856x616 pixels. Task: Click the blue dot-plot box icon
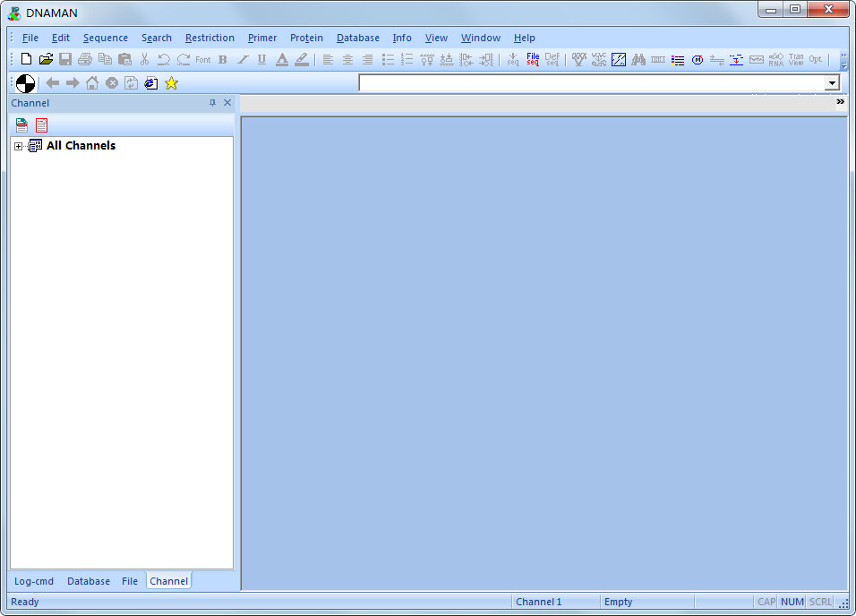(x=619, y=59)
